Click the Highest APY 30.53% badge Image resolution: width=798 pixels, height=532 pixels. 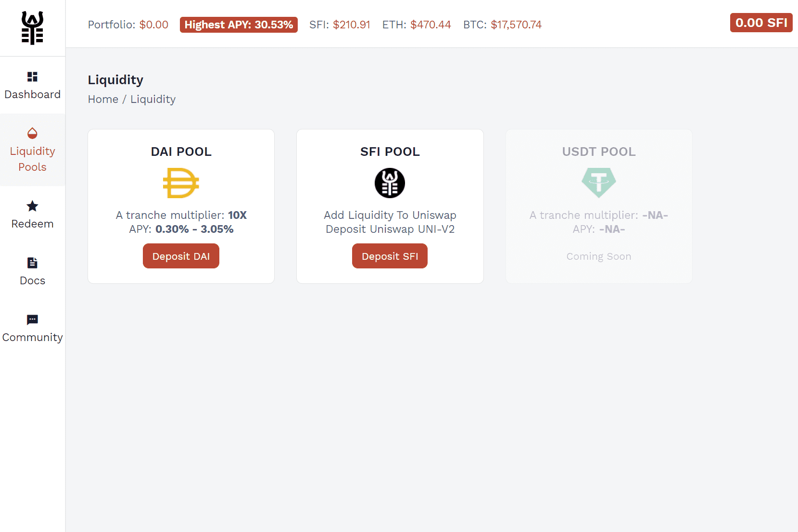coord(239,25)
